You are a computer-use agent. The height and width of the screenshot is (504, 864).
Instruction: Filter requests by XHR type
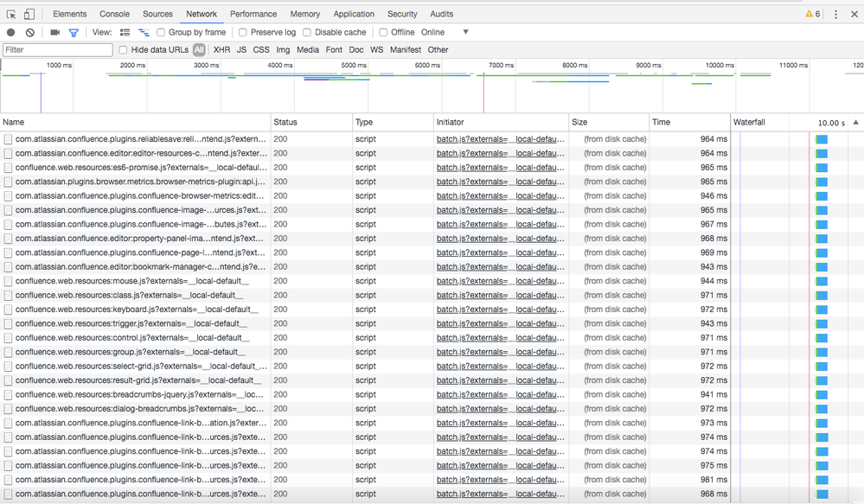pyautogui.click(x=221, y=50)
